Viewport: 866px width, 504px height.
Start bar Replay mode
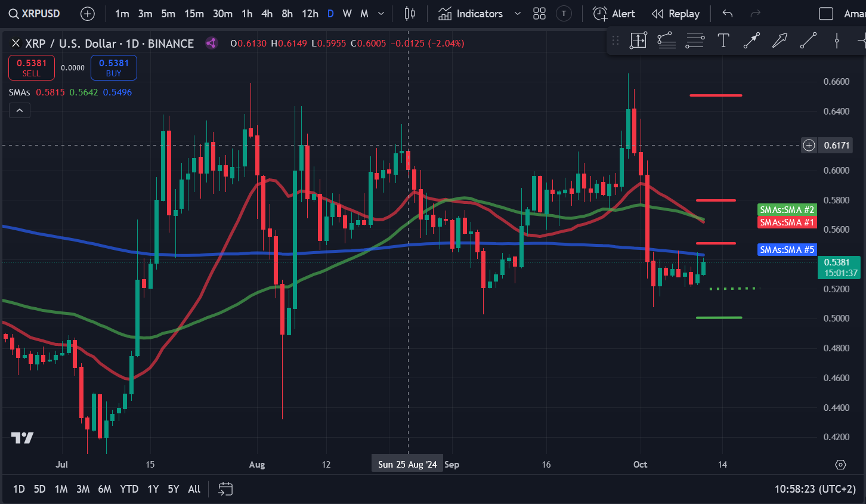point(676,13)
